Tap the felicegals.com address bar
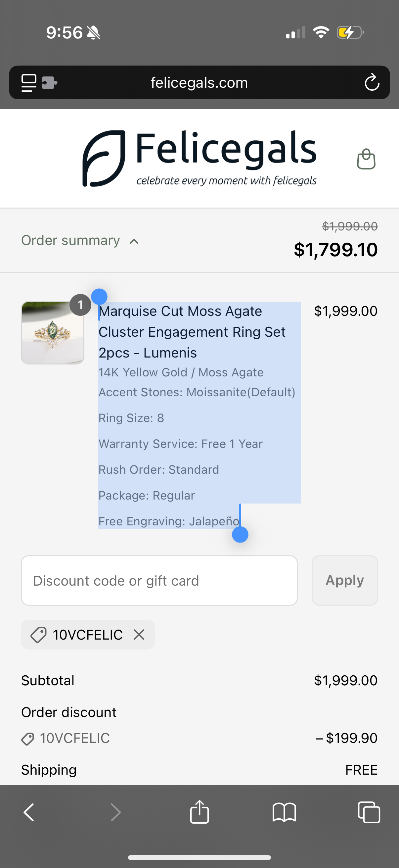The height and width of the screenshot is (868, 399). [x=199, y=82]
